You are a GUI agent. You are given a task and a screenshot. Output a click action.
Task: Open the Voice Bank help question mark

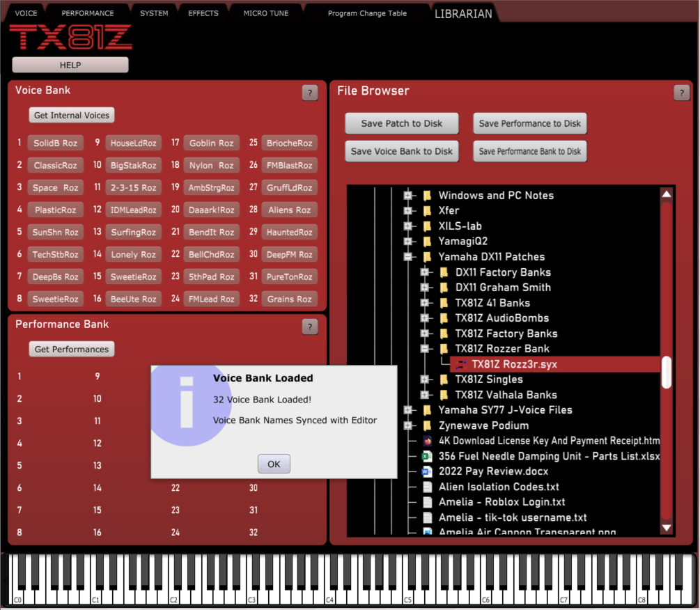pos(310,93)
